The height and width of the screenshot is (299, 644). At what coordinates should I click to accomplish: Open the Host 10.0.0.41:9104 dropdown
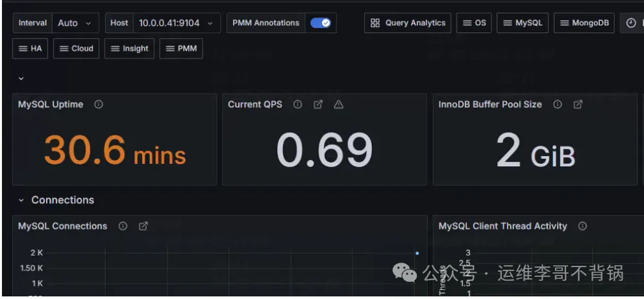click(x=175, y=23)
